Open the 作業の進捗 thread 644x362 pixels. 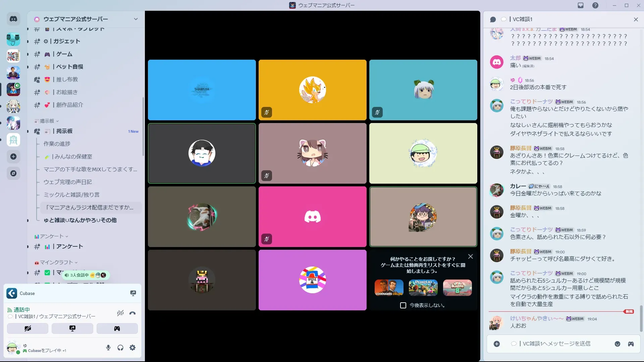point(57,144)
